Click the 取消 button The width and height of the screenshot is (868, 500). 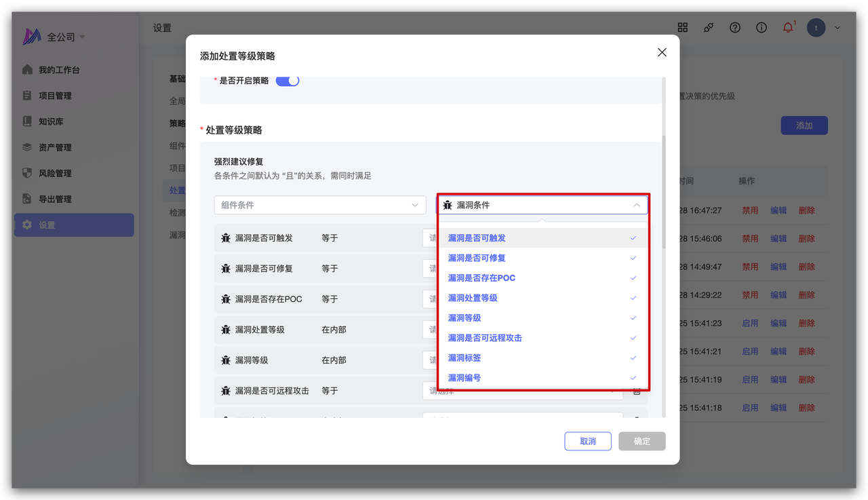click(x=587, y=441)
